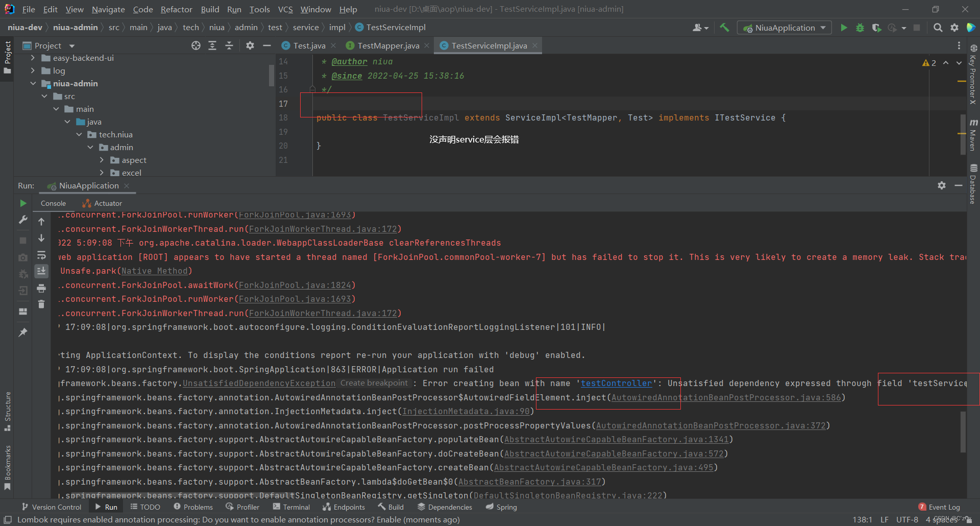Open Endpoints tool window
The image size is (980, 526).
344,507
